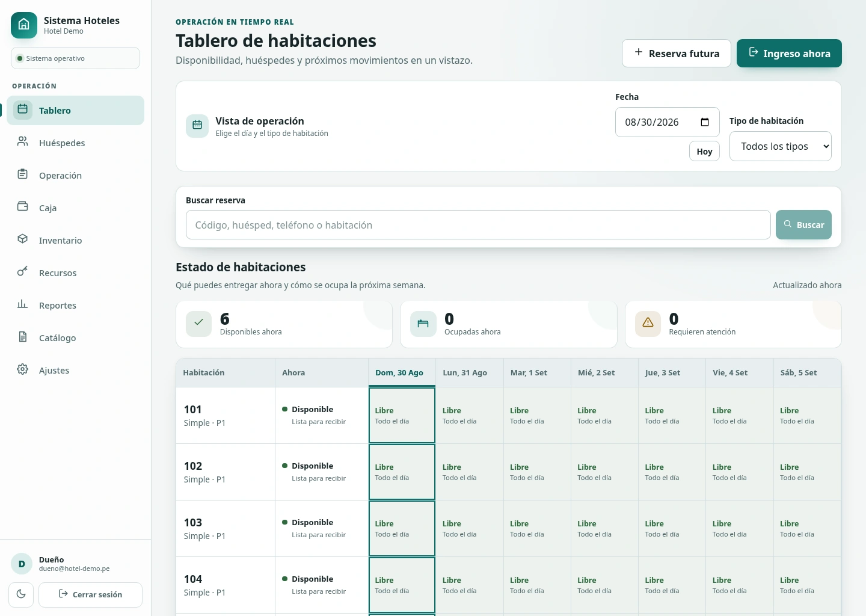Open the Tipo de habitación dropdown

coord(781,146)
